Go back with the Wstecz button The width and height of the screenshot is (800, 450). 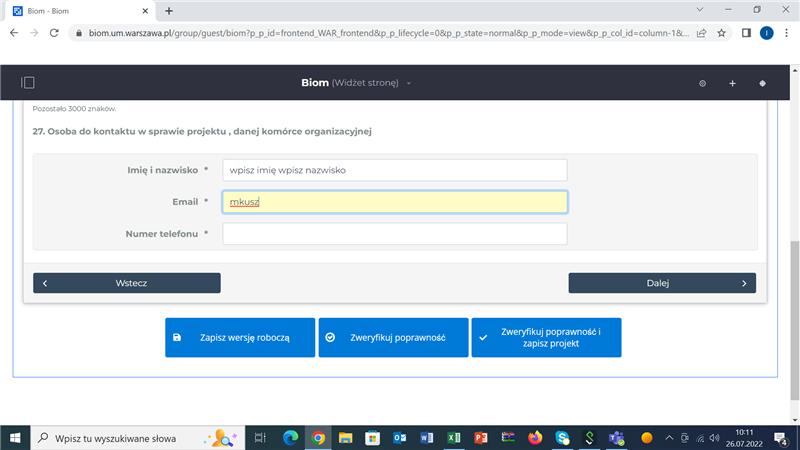click(x=127, y=283)
